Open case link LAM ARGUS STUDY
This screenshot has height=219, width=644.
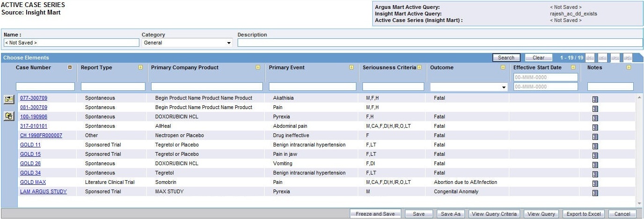click(x=43, y=192)
